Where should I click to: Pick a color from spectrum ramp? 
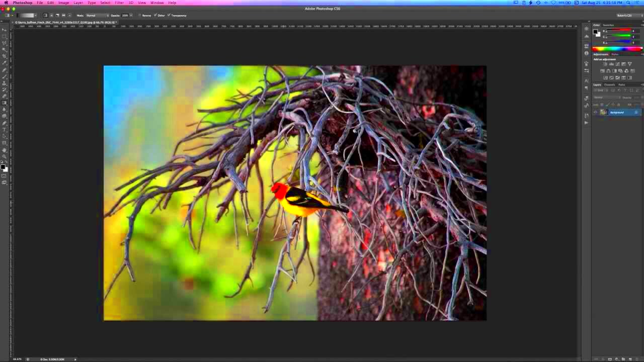[617, 49]
